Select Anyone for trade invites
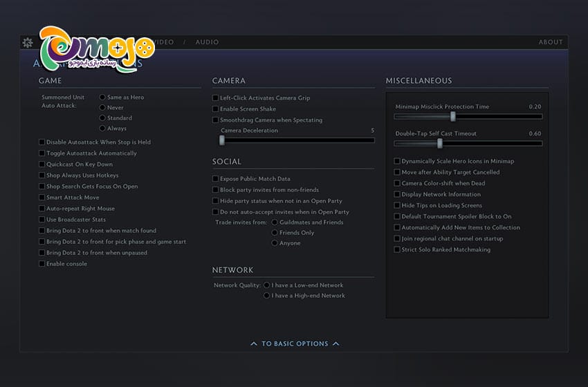Image resolution: width=588 pixels, height=387 pixels. pos(275,243)
